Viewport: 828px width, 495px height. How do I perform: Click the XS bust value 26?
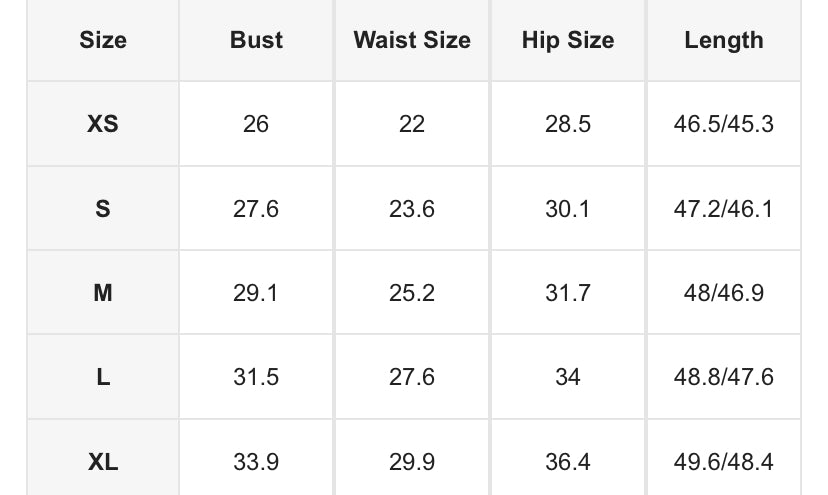coord(256,124)
